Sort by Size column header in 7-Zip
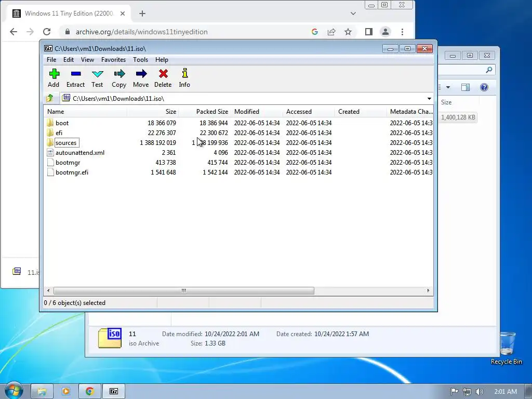This screenshot has height=399, width=532. (x=153, y=112)
